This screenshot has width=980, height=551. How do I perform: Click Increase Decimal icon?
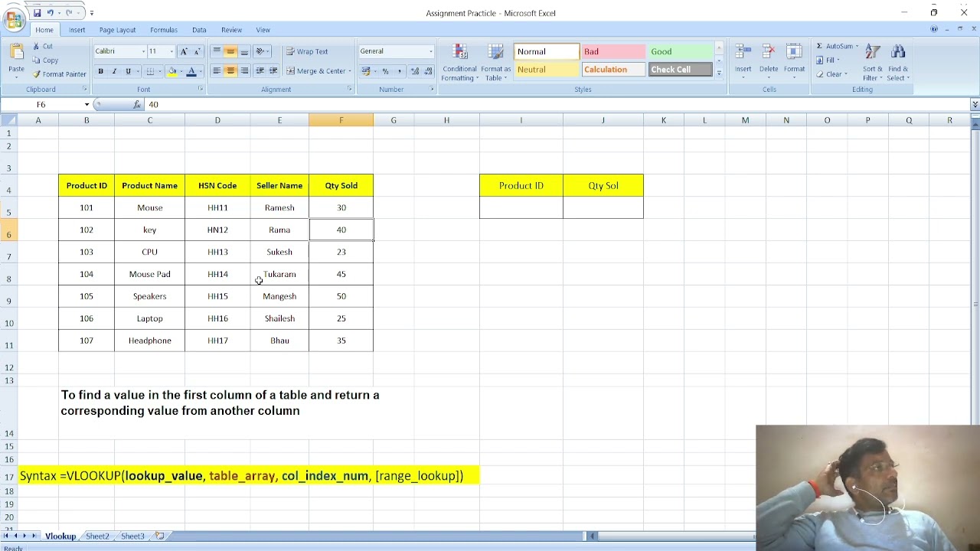point(414,71)
